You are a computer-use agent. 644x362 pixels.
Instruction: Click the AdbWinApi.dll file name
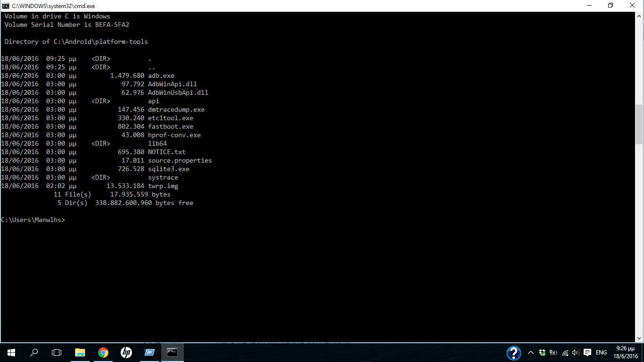(x=173, y=84)
